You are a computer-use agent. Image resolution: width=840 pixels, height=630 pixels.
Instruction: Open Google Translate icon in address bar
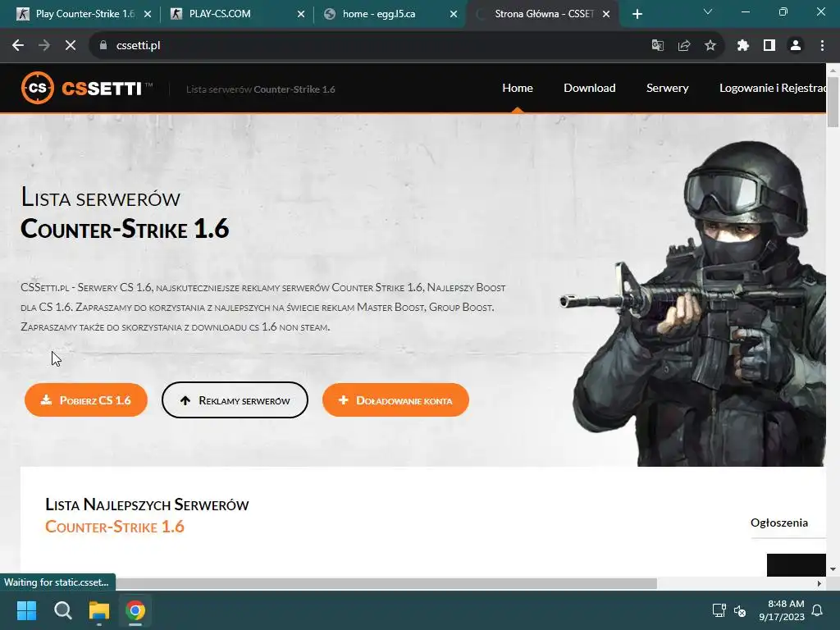(x=657, y=46)
